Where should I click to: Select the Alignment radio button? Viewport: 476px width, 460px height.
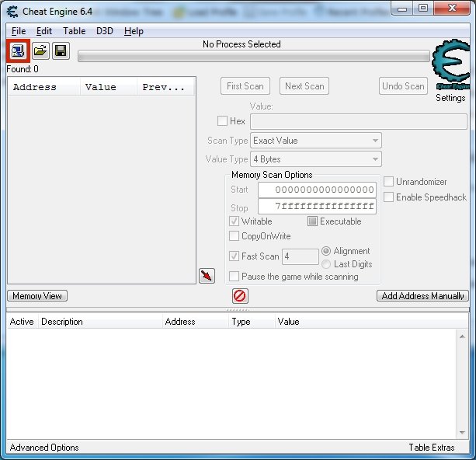coord(326,251)
